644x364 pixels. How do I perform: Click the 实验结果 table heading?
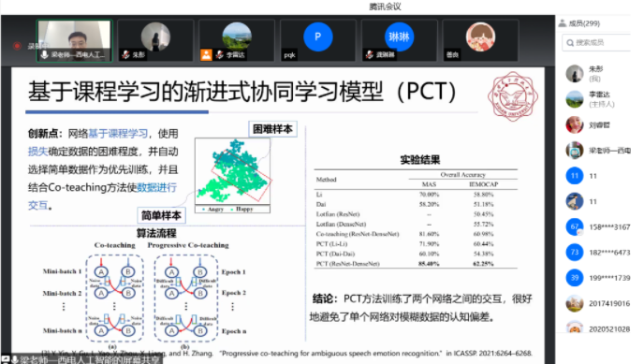(420, 160)
